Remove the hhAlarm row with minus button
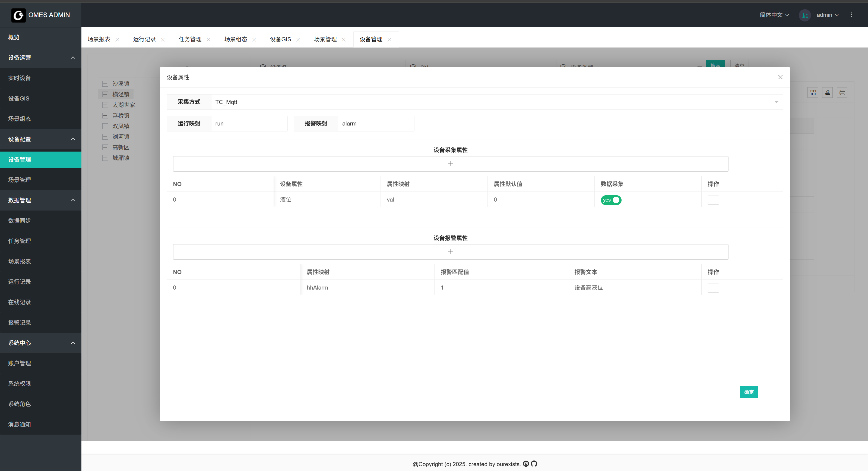Image resolution: width=868 pixels, height=471 pixels. tap(713, 288)
